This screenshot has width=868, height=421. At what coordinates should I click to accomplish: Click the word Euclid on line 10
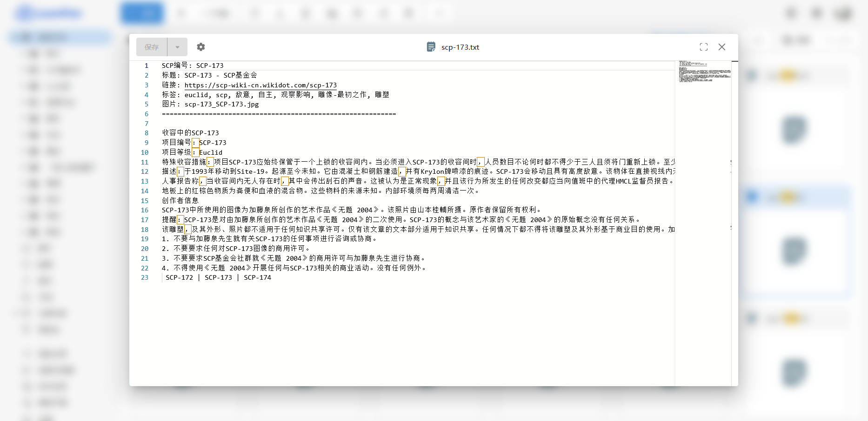click(x=211, y=152)
